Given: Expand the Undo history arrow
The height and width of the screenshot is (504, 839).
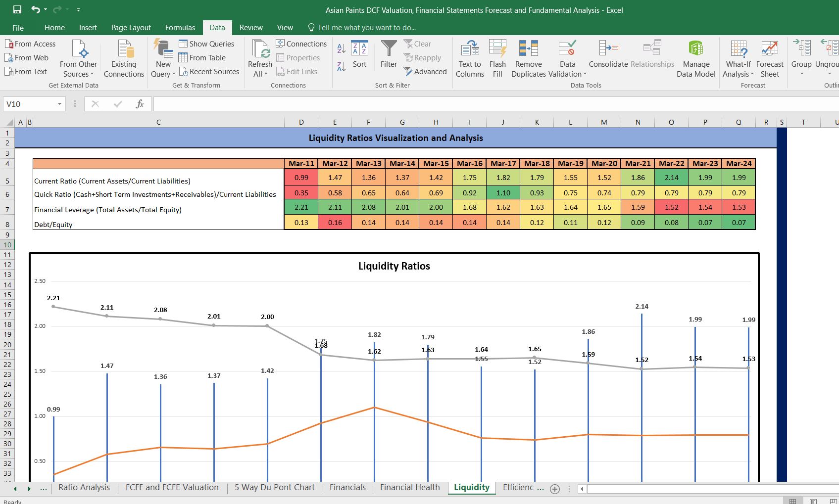Looking at the screenshot, I should 45,9.
